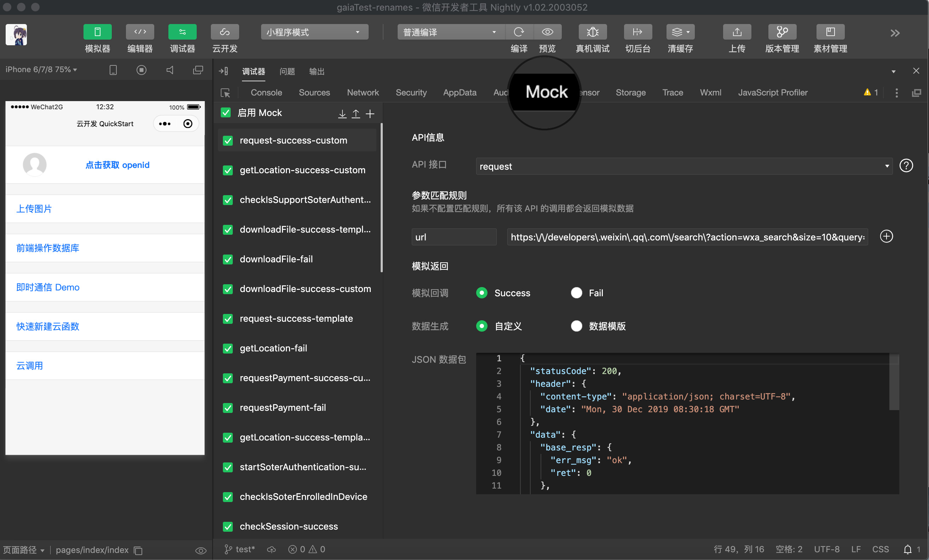
Task: Click the 上传图片 link in simulator
Action: [x=34, y=209]
